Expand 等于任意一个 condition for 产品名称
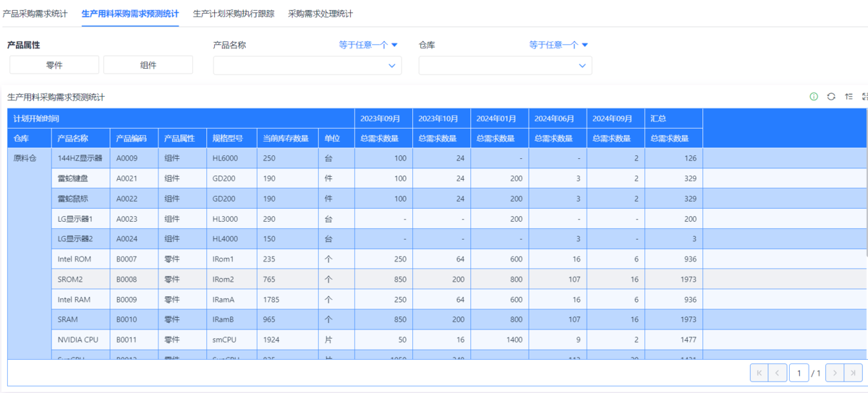This screenshot has height=393, width=868. point(368,45)
